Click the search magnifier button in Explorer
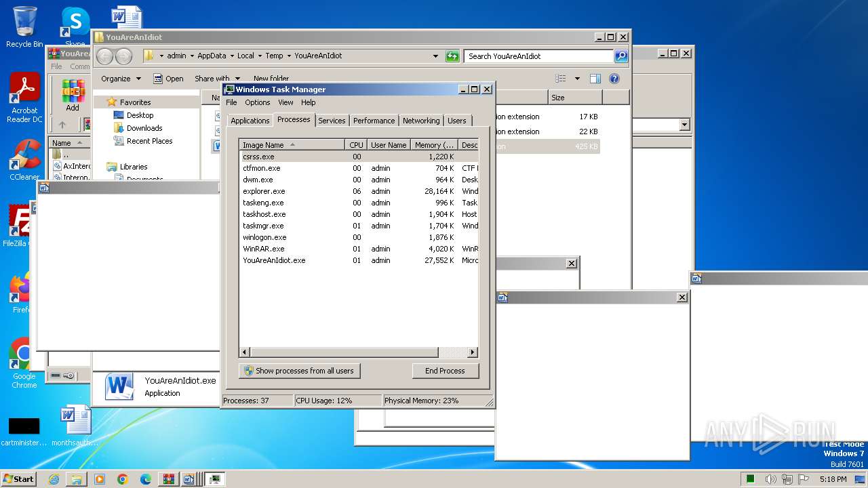Image resolution: width=868 pixels, height=488 pixels. point(621,56)
